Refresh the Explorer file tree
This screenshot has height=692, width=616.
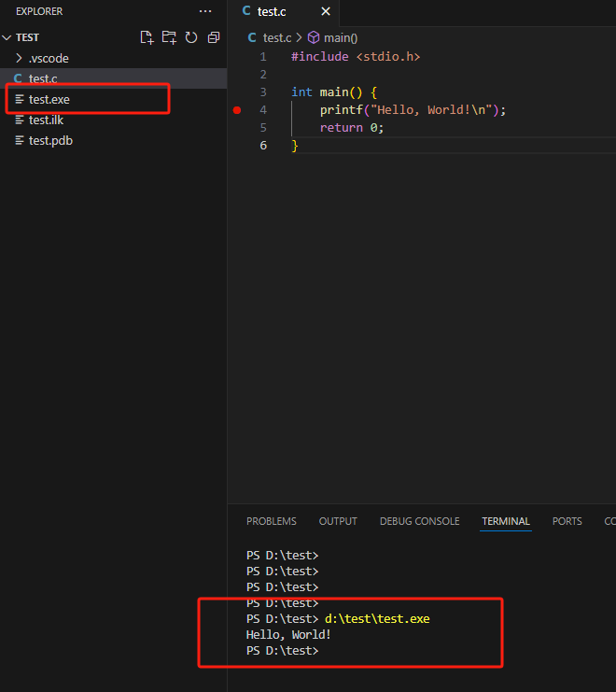click(191, 37)
